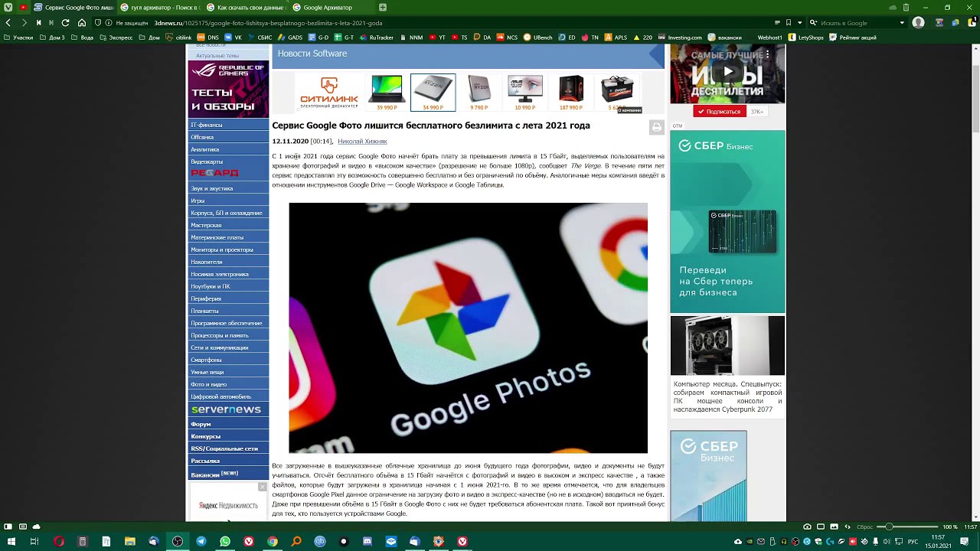Open the processor product thumbnail for 34 990 ₽
Viewport: 980px width, 551px height.
click(x=433, y=93)
